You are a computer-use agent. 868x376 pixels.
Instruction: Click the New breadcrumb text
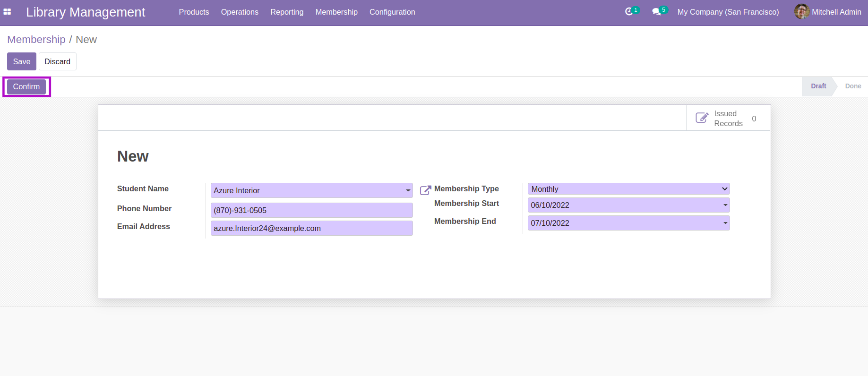pyautogui.click(x=86, y=40)
